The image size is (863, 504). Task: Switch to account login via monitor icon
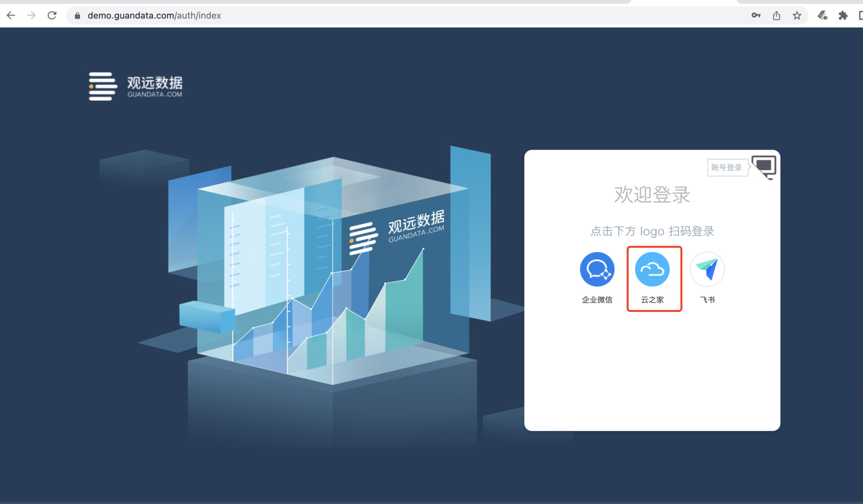[764, 167]
